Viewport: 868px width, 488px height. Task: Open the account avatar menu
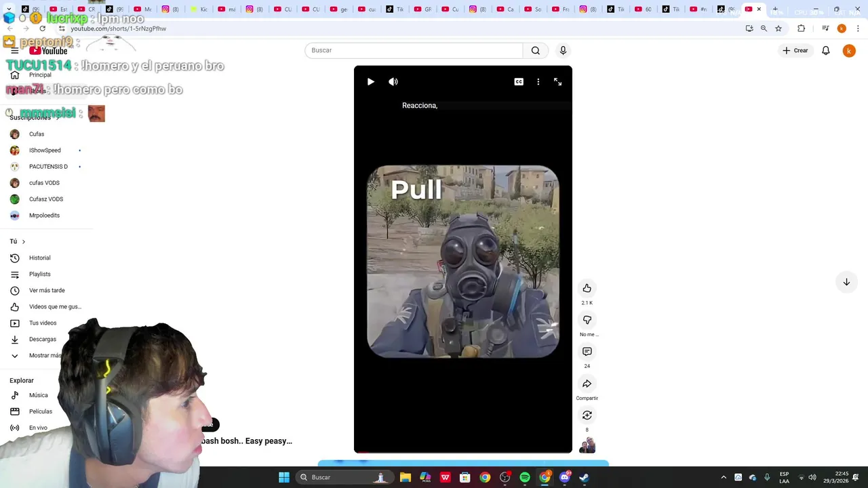click(849, 51)
